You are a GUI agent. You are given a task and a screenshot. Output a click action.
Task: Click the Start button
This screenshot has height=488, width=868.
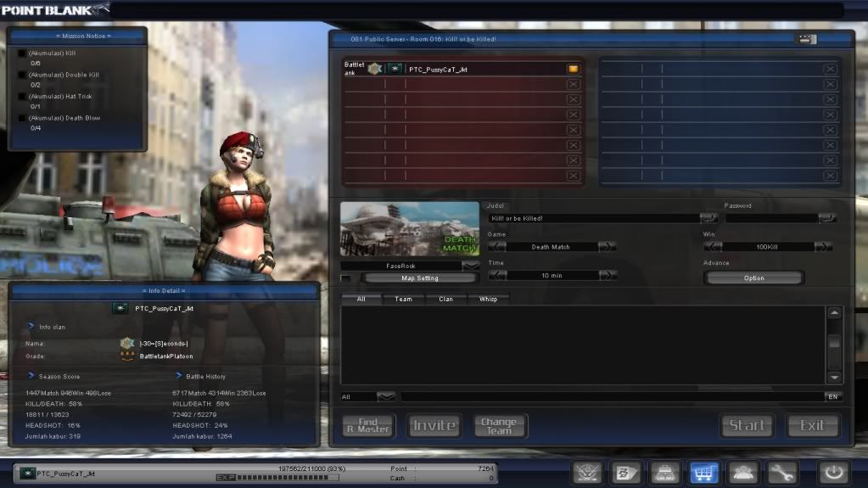click(x=747, y=425)
